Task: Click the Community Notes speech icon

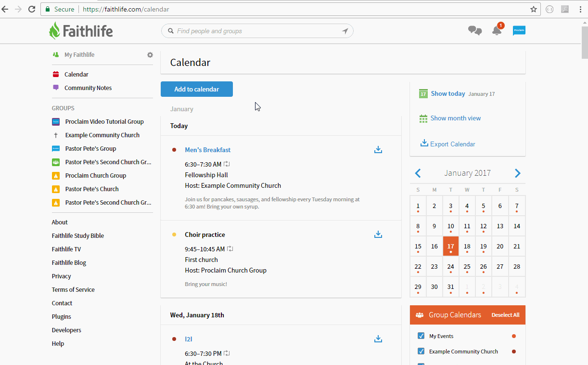Action: coord(56,88)
